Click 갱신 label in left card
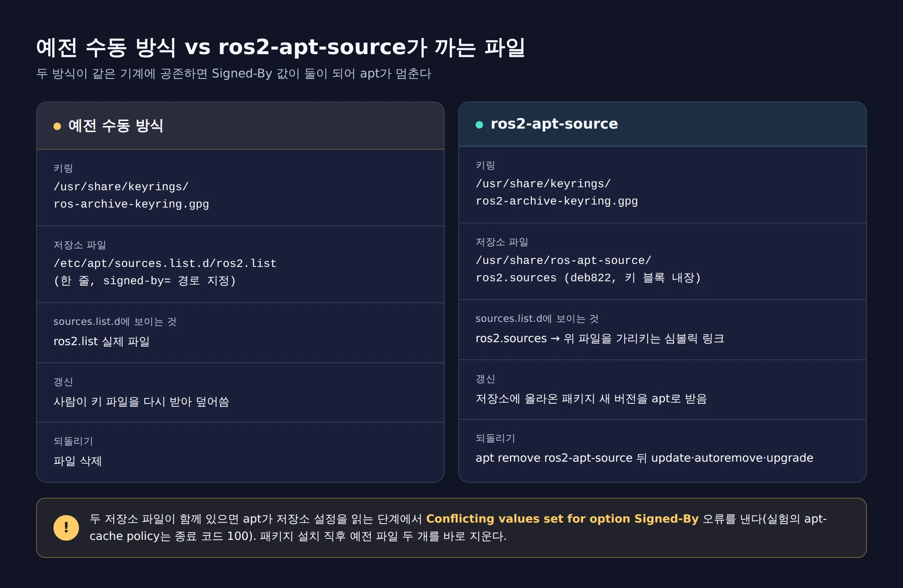This screenshot has width=903, height=588. pos(63,382)
